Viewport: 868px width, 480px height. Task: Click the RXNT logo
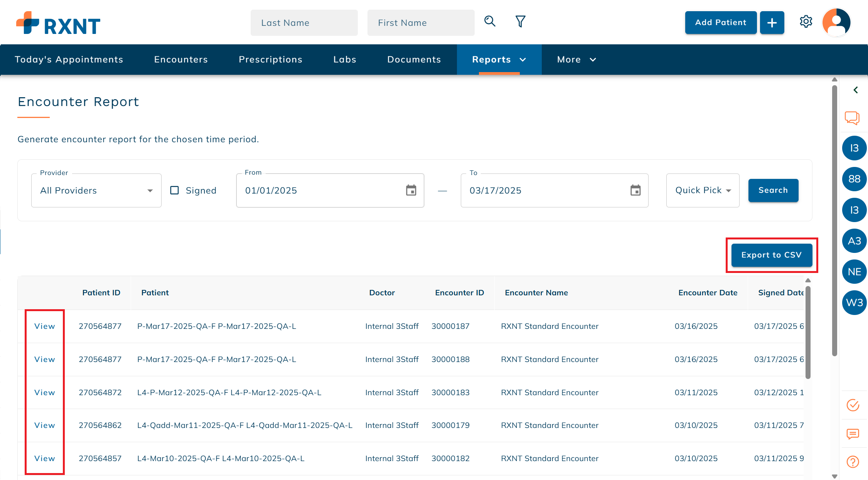coord(58,23)
